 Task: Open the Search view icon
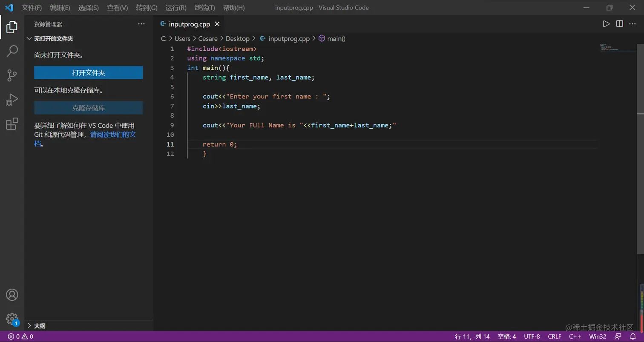coord(12,51)
